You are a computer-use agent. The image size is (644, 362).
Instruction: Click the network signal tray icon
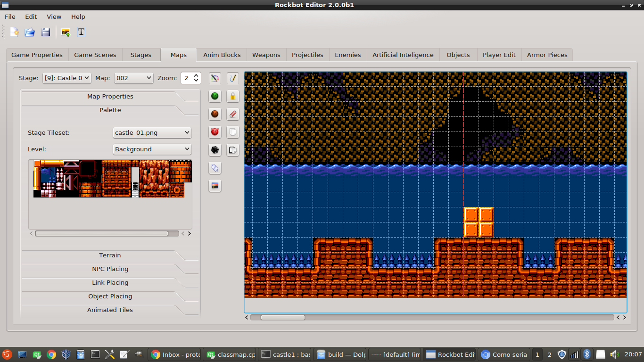pos(574,354)
